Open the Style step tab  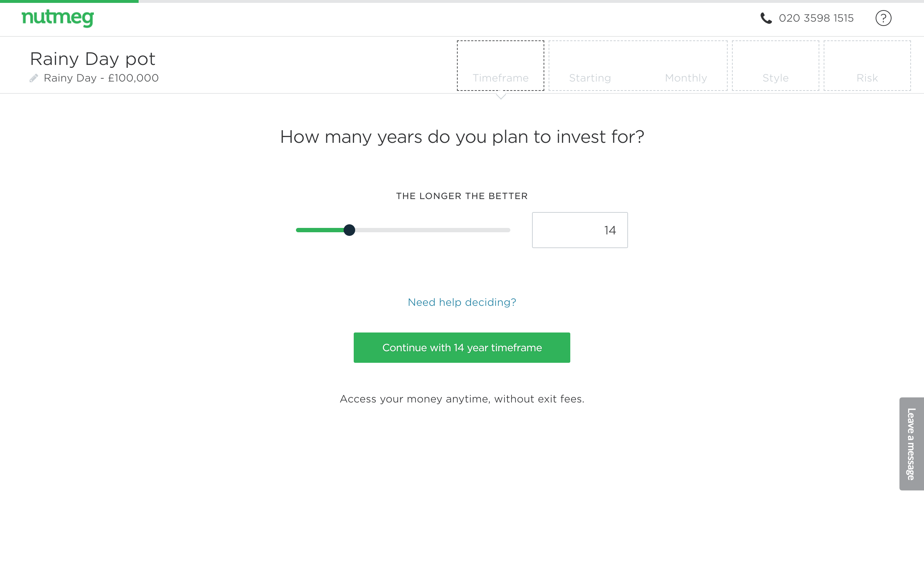tap(775, 66)
